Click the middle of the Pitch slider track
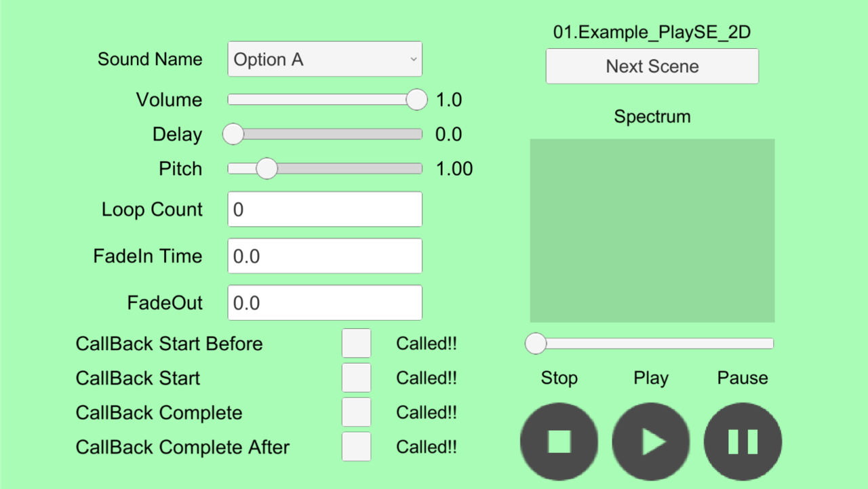The image size is (868, 489). tap(325, 169)
